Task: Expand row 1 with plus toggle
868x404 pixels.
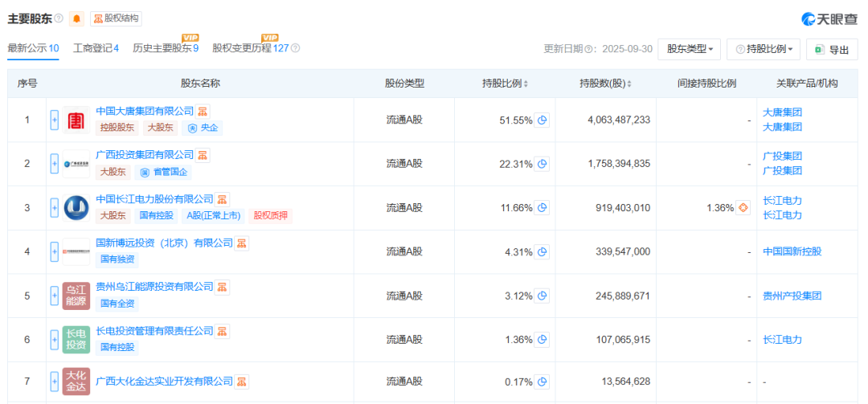Action: (55, 120)
